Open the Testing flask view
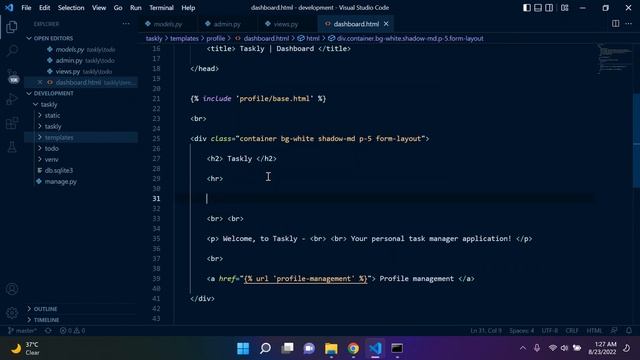 12,147
